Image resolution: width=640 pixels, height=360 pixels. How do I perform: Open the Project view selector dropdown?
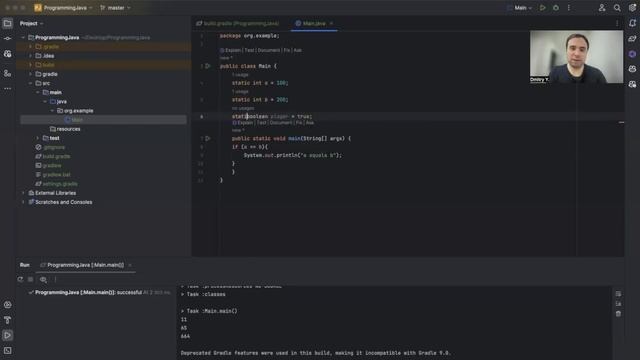[31, 24]
